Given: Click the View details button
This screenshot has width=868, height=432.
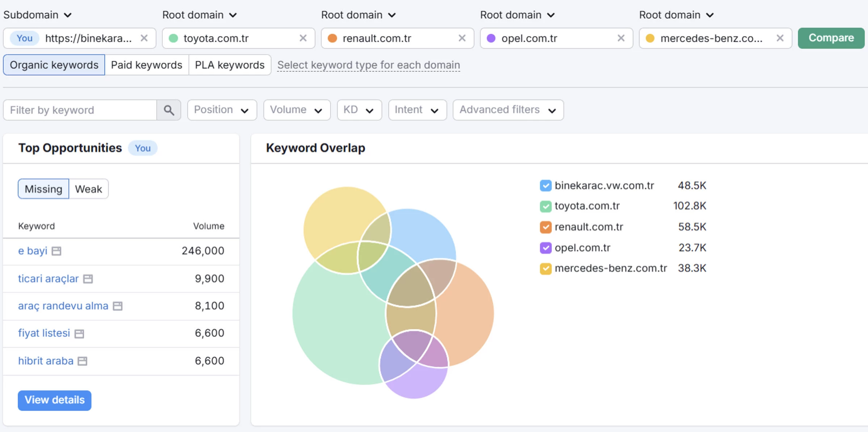Looking at the screenshot, I should pos(55,400).
